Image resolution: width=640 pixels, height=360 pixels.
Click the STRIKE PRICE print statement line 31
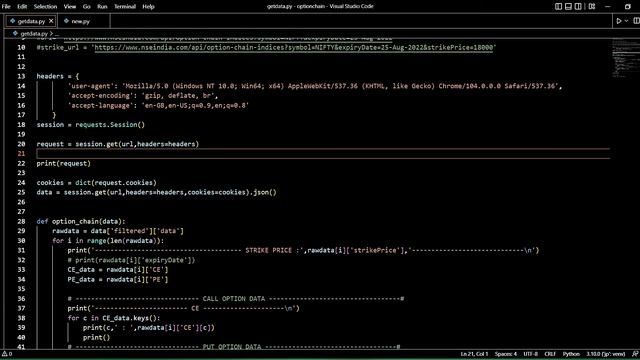pos(303,250)
